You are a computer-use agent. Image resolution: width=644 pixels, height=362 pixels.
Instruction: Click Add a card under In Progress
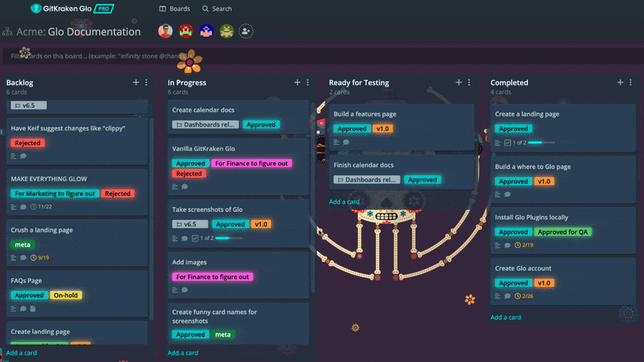pyautogui.click(x=182, y=353)
